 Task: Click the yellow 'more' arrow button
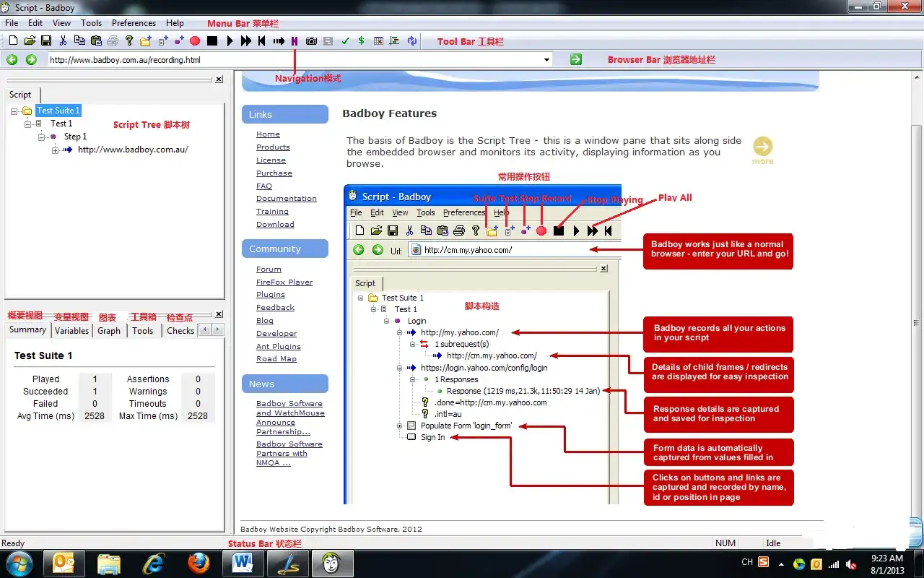(x=762, y=147)
